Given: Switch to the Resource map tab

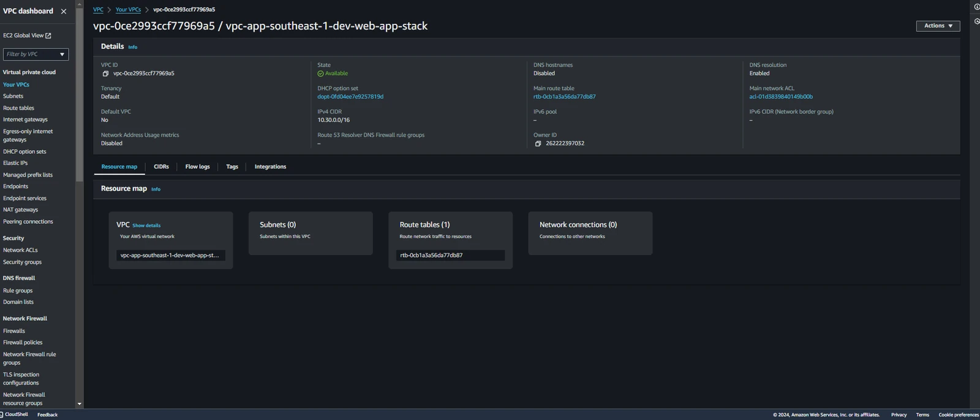Looking at the screenshot, I should 119,167.
